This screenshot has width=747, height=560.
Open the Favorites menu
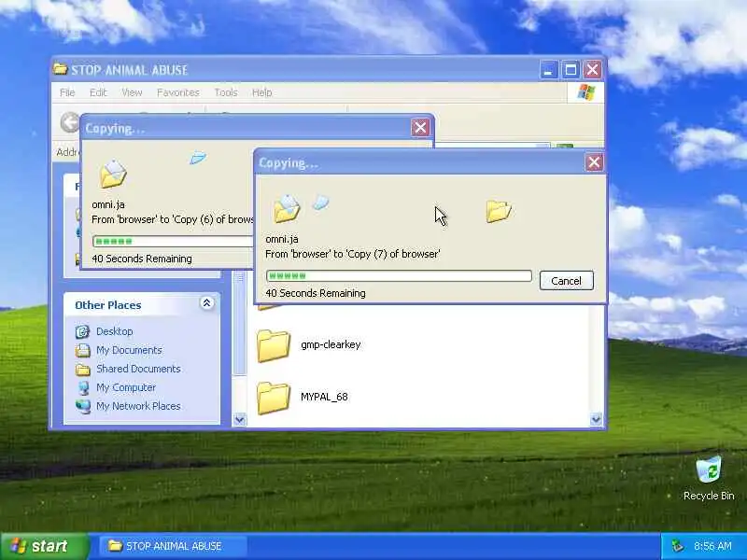178,92
